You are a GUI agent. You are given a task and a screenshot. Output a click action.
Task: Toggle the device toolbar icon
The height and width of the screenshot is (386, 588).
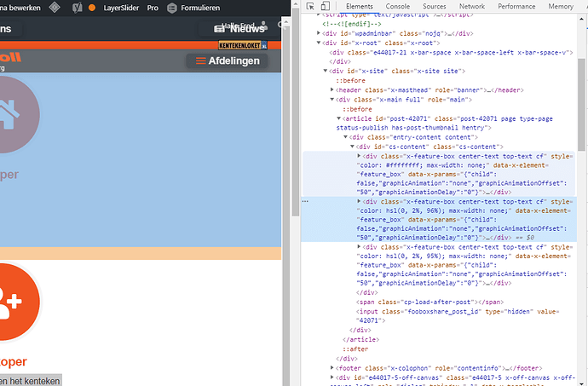[326, 6]
